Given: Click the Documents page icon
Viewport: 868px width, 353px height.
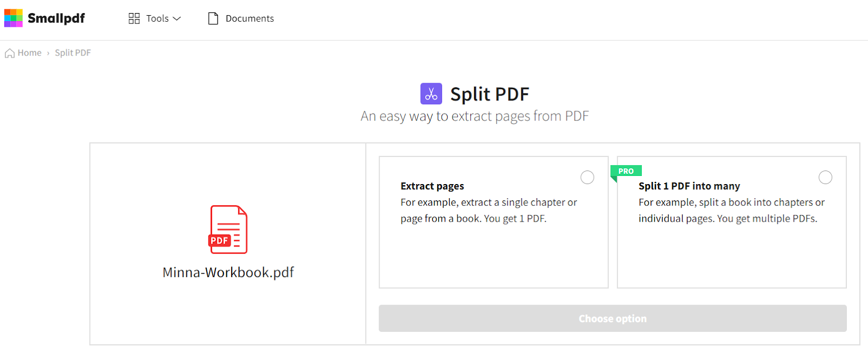Looking at the screenshot, I should tap(213, 18).
